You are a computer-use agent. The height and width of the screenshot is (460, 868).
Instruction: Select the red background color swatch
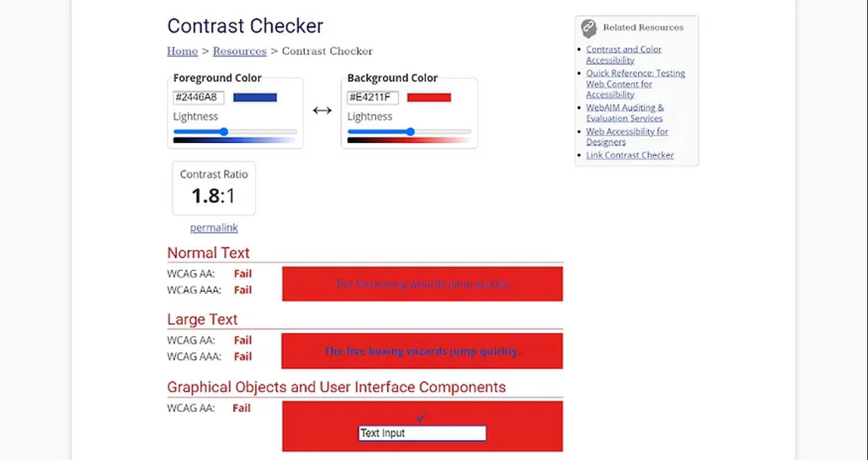tap(429, 97)
